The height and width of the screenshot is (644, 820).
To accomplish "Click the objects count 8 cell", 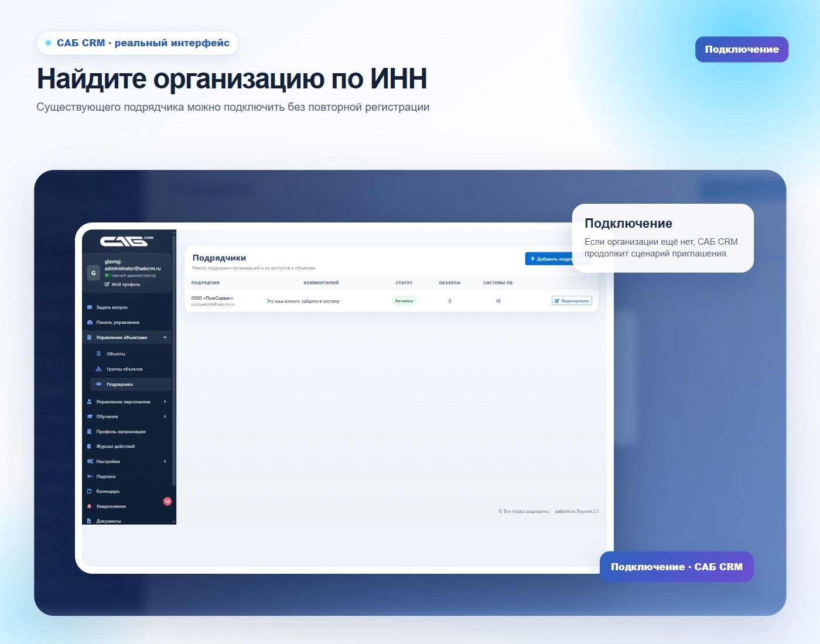I will [450, 301].
